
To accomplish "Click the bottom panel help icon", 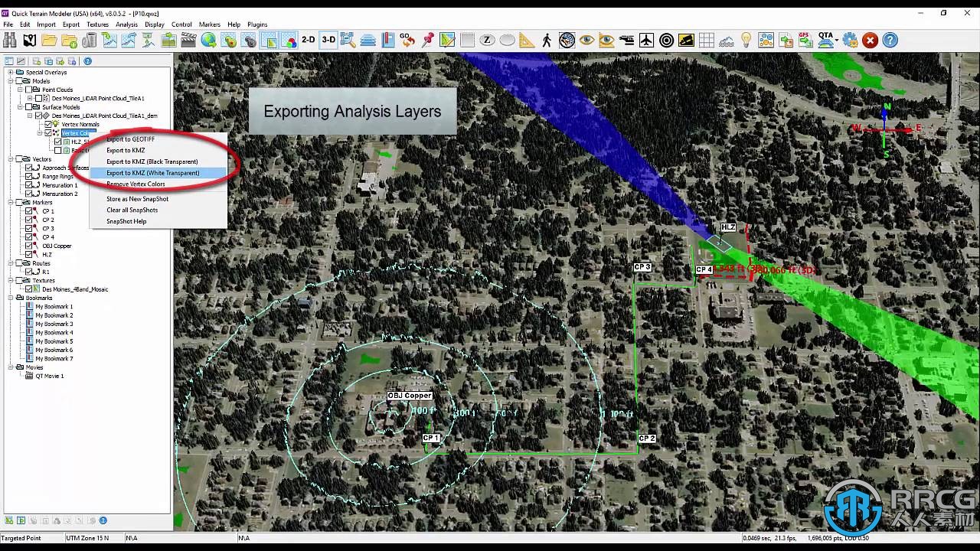I will pos(103,520).
